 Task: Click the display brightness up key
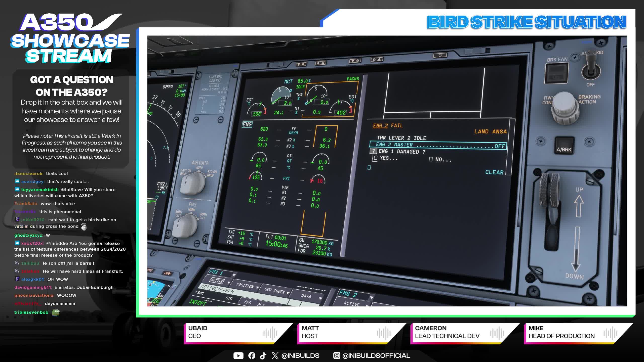tap(321, 63)
